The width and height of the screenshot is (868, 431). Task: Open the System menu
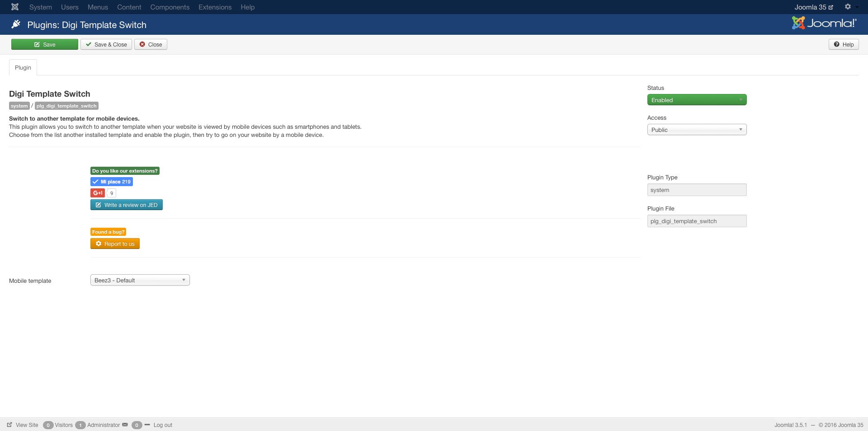pyautogui.click(x=41, y=7)
